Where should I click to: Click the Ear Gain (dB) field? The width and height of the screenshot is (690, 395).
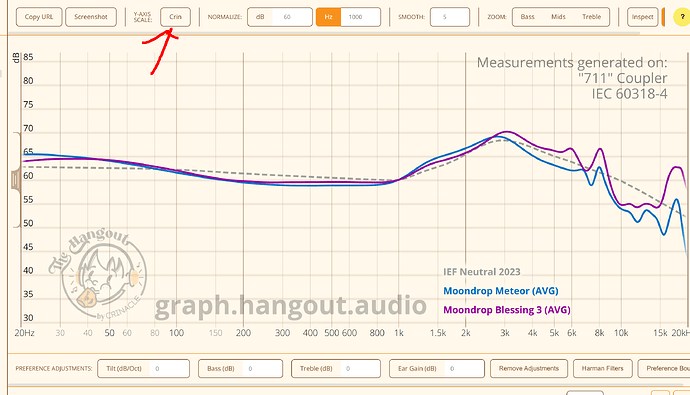(464, 368)
